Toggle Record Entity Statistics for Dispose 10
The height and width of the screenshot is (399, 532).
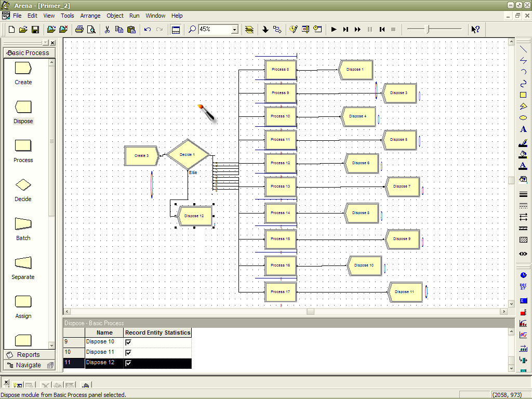point(128,342)
